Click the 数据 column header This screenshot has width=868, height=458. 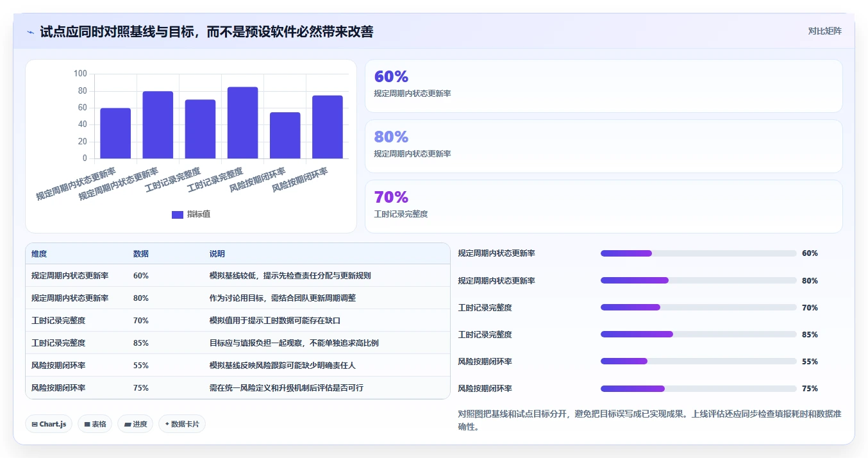141,254
